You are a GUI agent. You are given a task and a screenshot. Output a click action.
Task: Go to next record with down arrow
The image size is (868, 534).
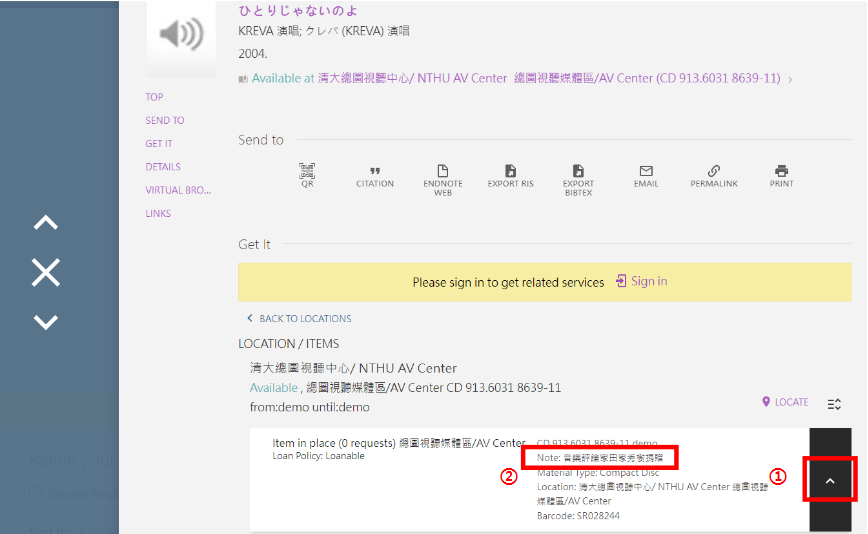tap(46, 322)
